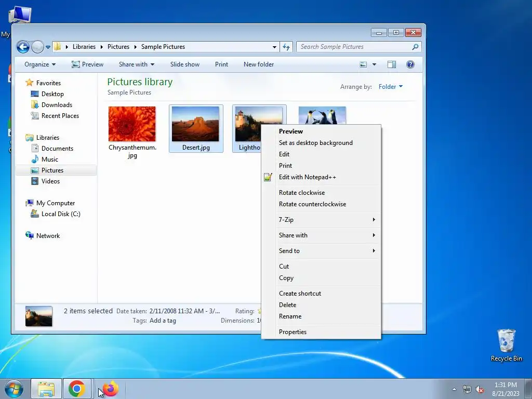
Task: Click the folder icon in address bar
Action: (x=58, y=46)
